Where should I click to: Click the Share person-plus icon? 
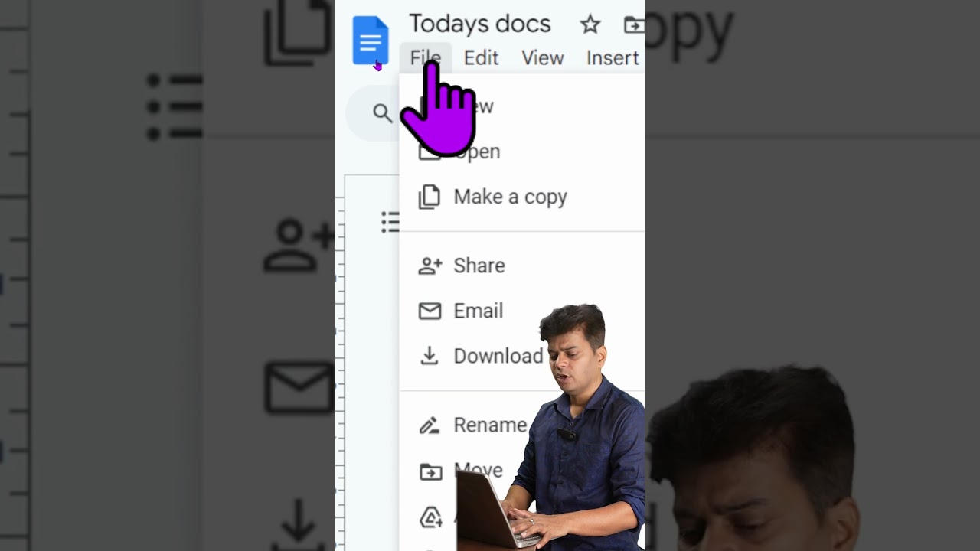tap(430, 266)
